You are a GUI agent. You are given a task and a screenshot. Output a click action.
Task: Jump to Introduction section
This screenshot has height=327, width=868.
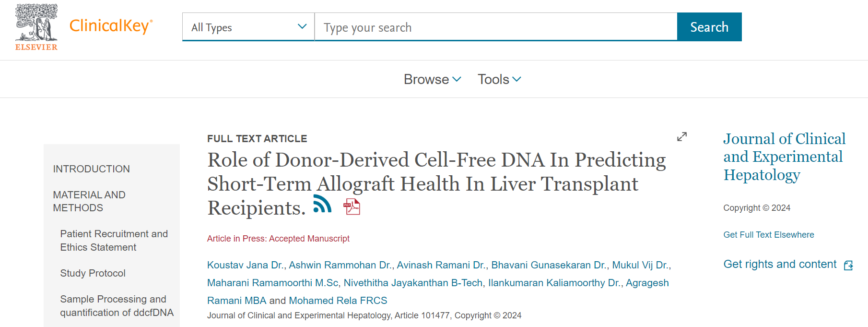91,169
